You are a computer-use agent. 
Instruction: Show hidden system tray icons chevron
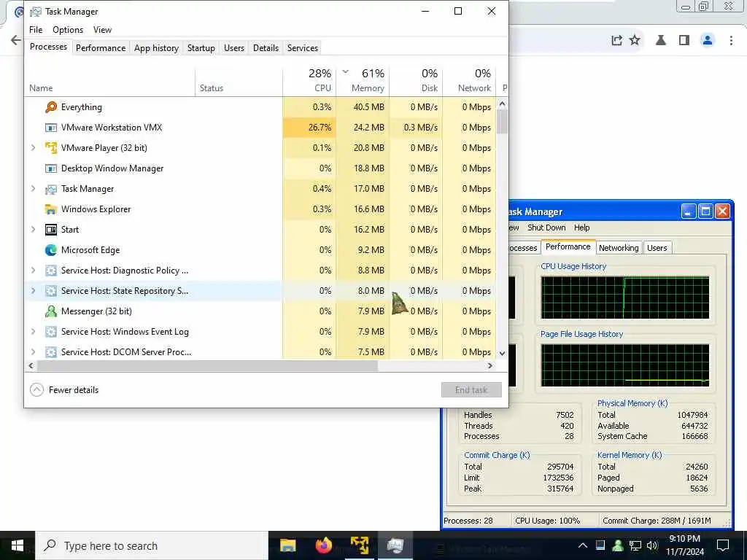[x=583, y=545]
